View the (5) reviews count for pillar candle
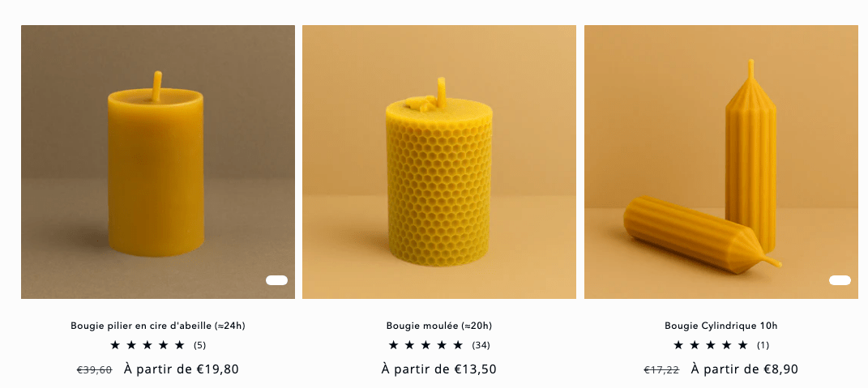 tap(200, 345)
